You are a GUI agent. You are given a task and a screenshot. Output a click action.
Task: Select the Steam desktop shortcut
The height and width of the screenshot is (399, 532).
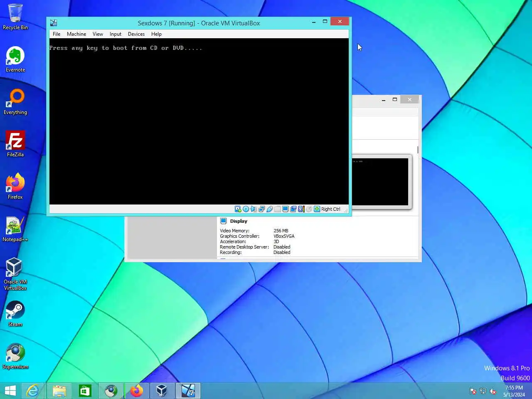pos(15,314)
